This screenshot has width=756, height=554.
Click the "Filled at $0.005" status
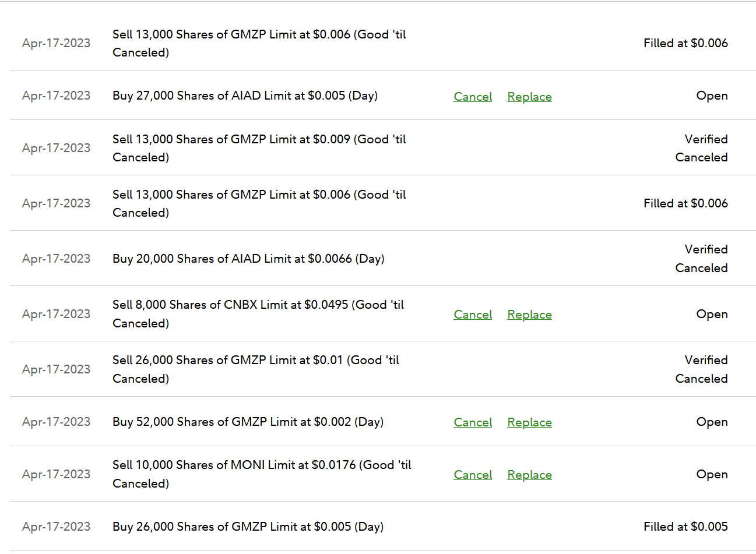coord(685,527)
